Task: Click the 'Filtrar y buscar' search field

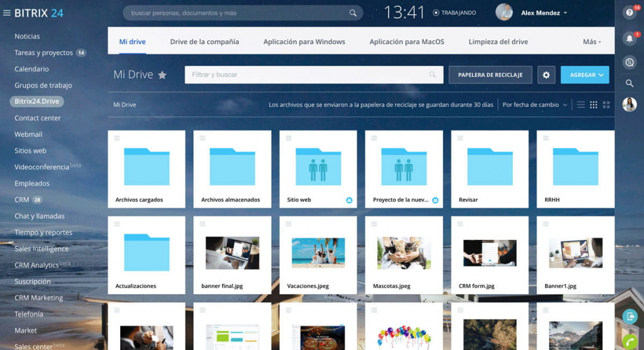Action: pyautogui.click(x=308, y=75)
